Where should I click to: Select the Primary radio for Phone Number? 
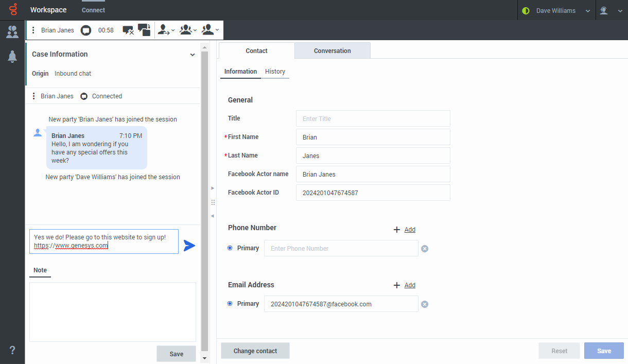pos(230,248)
